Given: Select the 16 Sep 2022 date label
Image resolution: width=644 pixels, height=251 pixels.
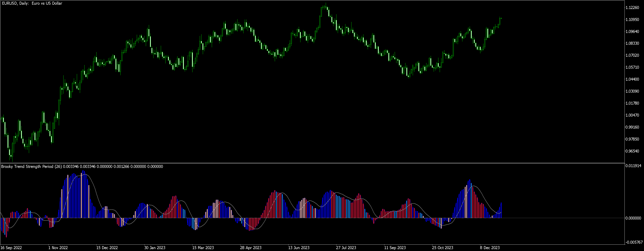Looking at the screenshot, I should click(11, 248).
